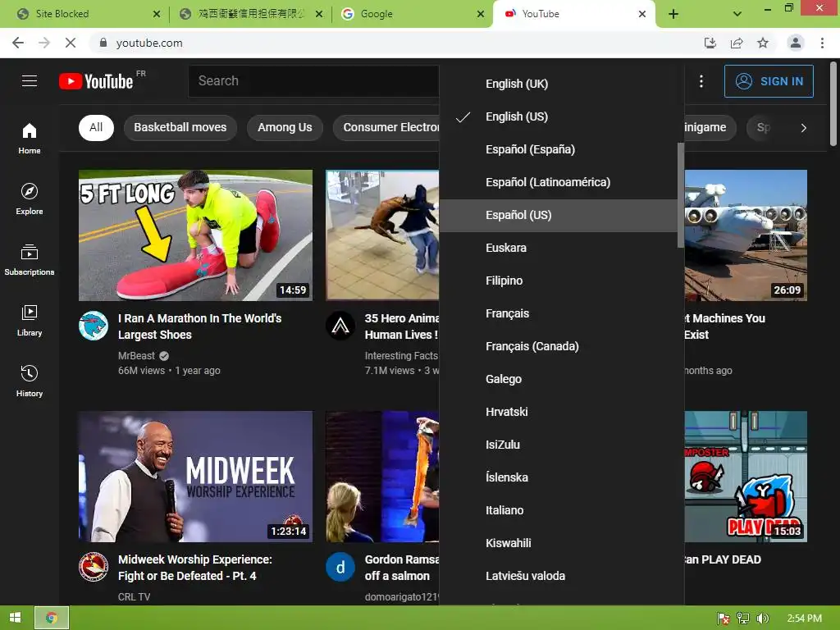Select Español (España) language
Image resolution: width=840 pixels, height=630 pixels.
coord(558,149)
